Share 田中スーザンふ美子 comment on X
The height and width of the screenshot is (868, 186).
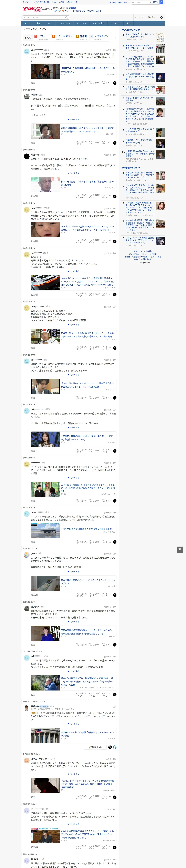[x=115, y=797]
